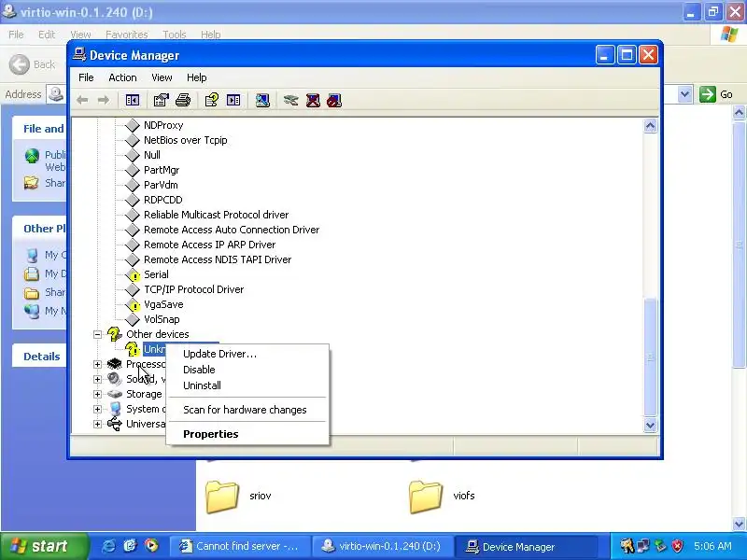747x560 pixels.
Task: Open the Device Manager Help menu
Action: [x=196, y=77]
